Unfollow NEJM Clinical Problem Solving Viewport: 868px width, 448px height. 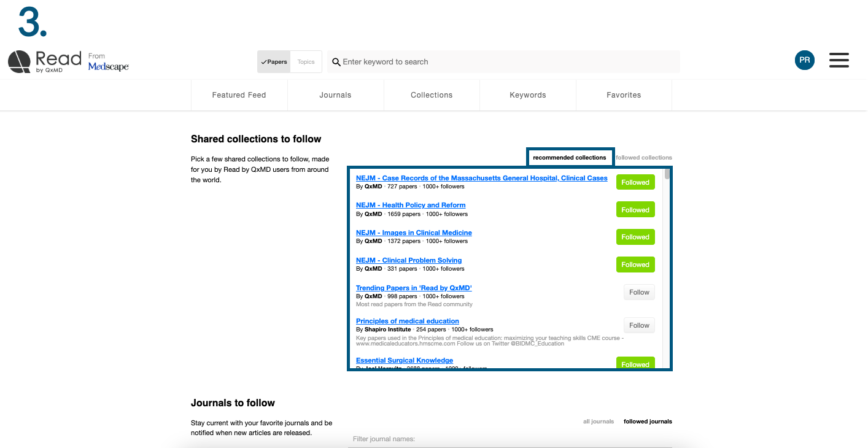pyautogui.click(x=635, y=265)
